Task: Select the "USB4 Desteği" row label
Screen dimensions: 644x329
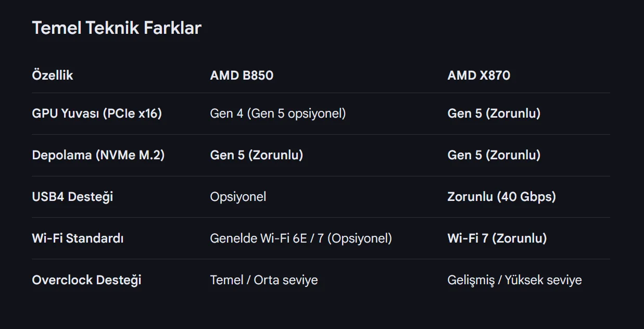Action: point(72,197)
